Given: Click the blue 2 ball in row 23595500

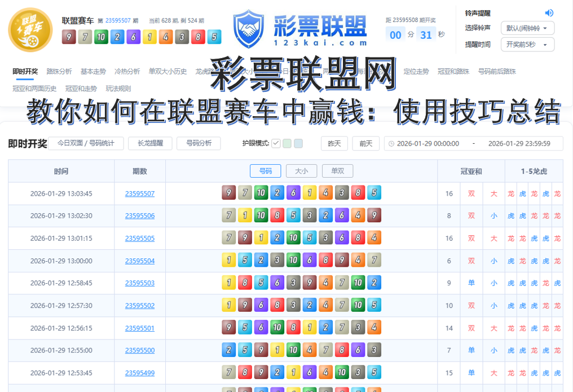Looking at the screenshot, I should click(228, 350).
